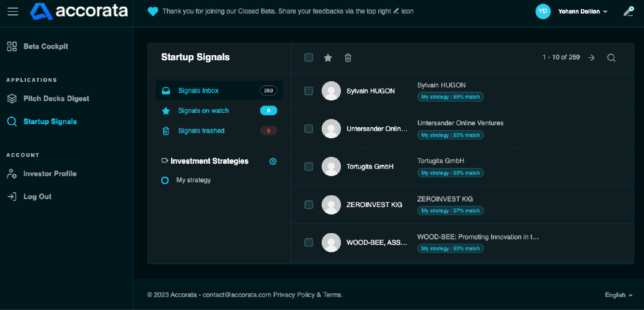Open the Signals on watch folder
This screenshot has height=310, width=644.
point(219,111)
